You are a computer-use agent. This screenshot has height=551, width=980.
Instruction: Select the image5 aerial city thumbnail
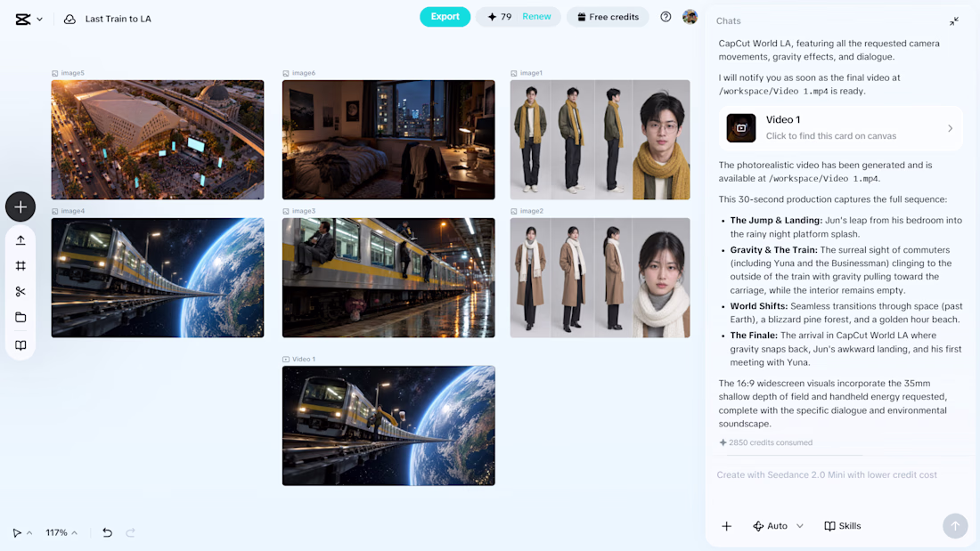click(158, 140)
